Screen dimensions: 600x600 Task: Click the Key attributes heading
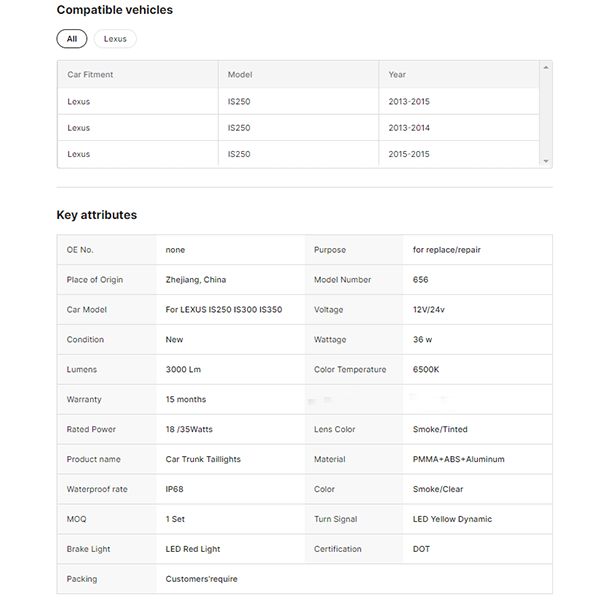(96, 215)
